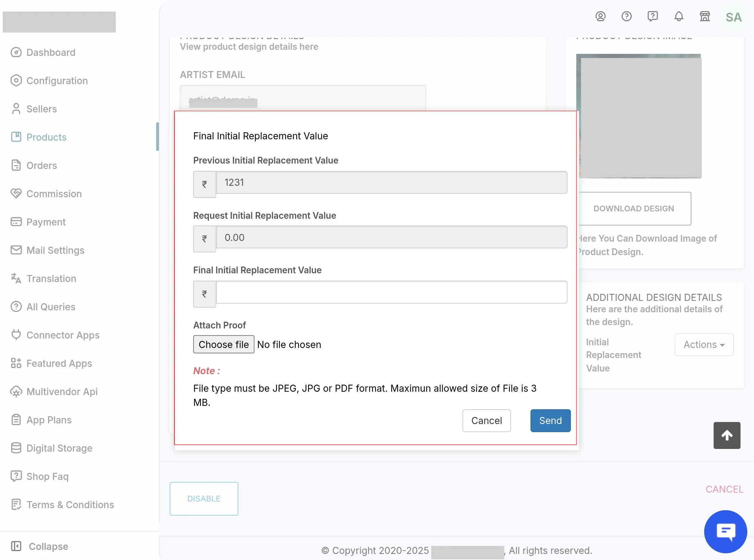754x560 pixels.
Task: Go to Dashboard menu item
Action: click(x=51, y=52)
